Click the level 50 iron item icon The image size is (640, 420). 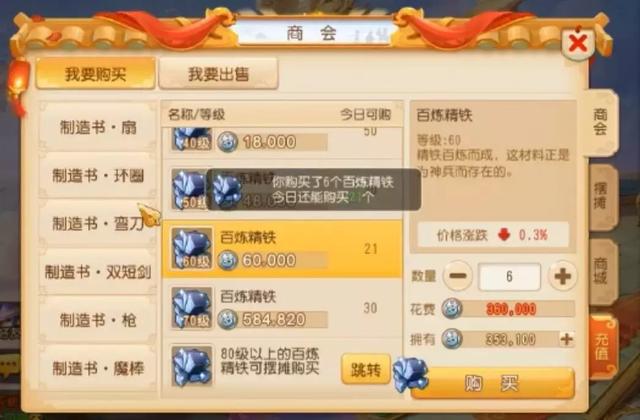(189, 190)
